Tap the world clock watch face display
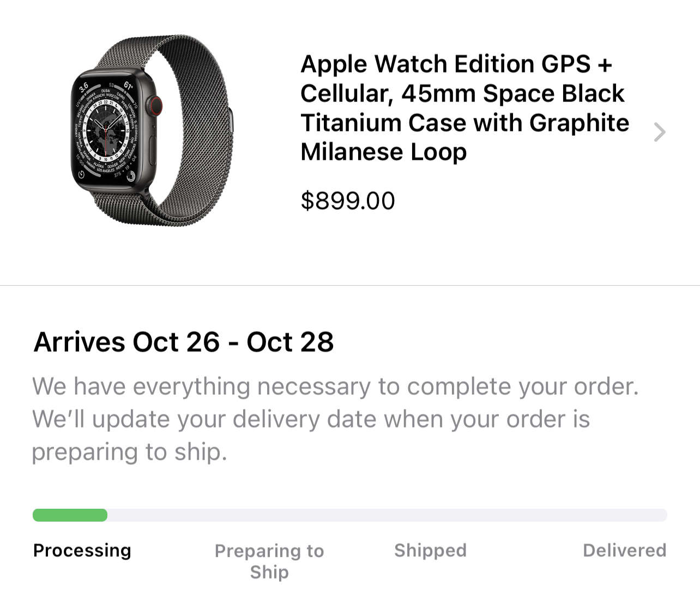 tap(106, 130)
